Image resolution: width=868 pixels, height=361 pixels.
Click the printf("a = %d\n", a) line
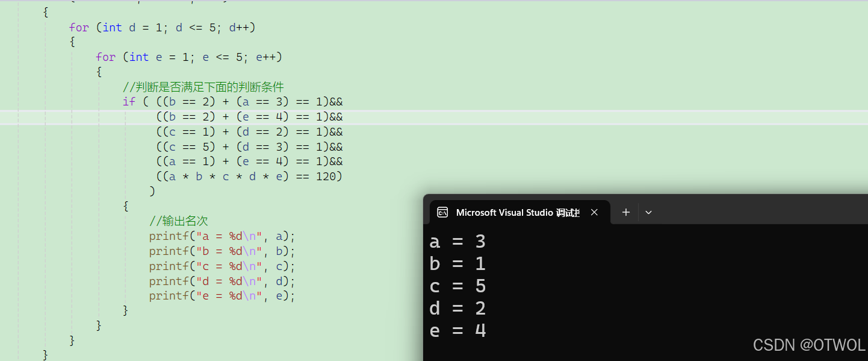click(222, 236)
